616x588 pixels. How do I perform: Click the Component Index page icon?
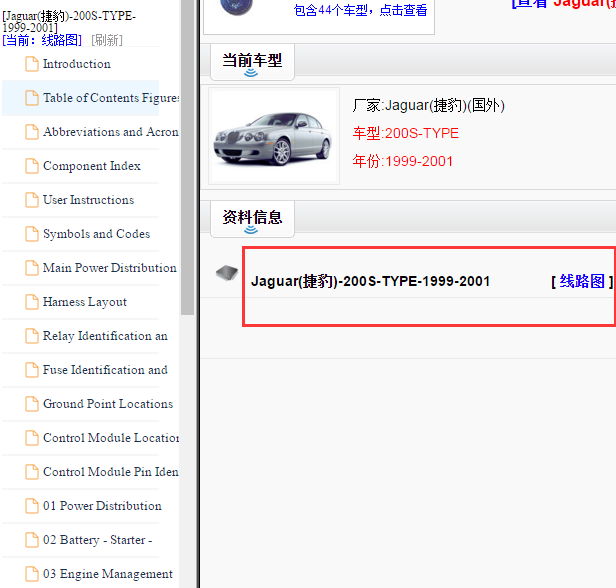point(32,166)
